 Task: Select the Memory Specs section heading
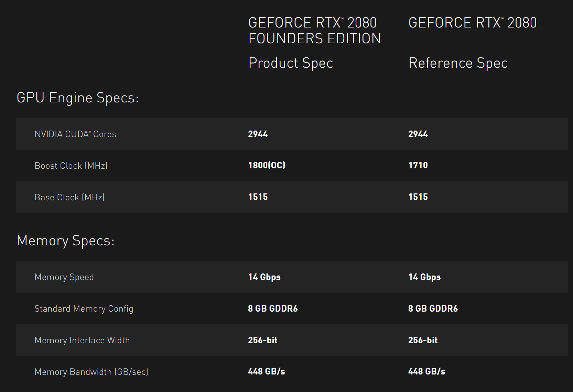tap(66, 241)
